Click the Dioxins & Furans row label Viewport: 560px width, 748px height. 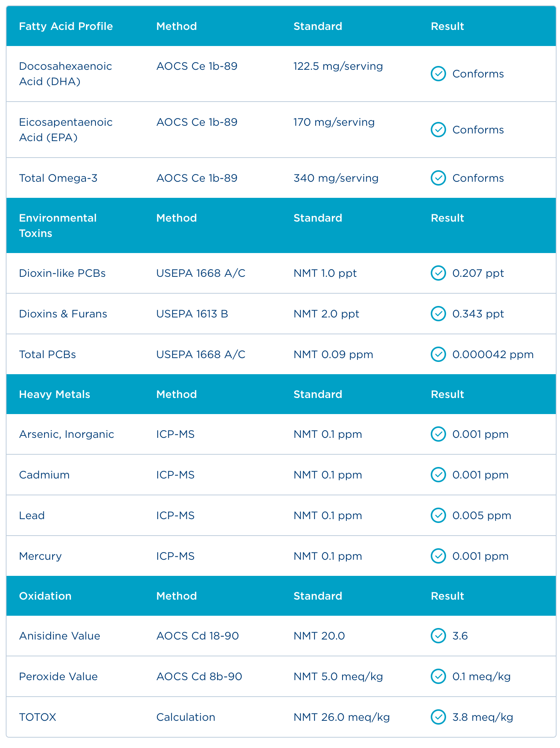(63, 314)
